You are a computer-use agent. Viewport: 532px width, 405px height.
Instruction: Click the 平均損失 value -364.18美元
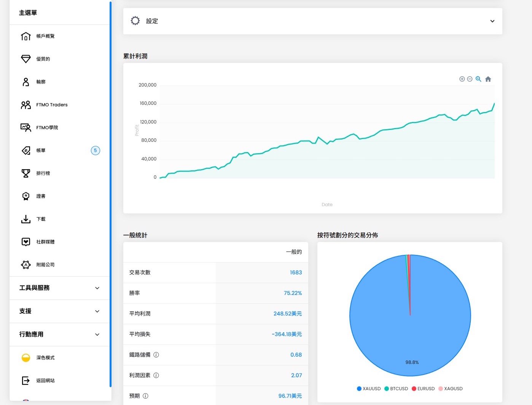[287, 335]
